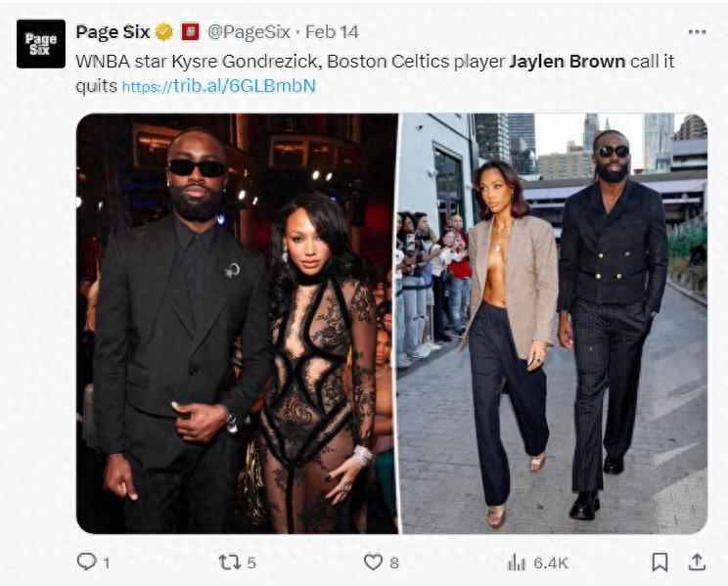Open the three-dot more options menu
Viewport: 728px width, 586px height.
(697, 31)
